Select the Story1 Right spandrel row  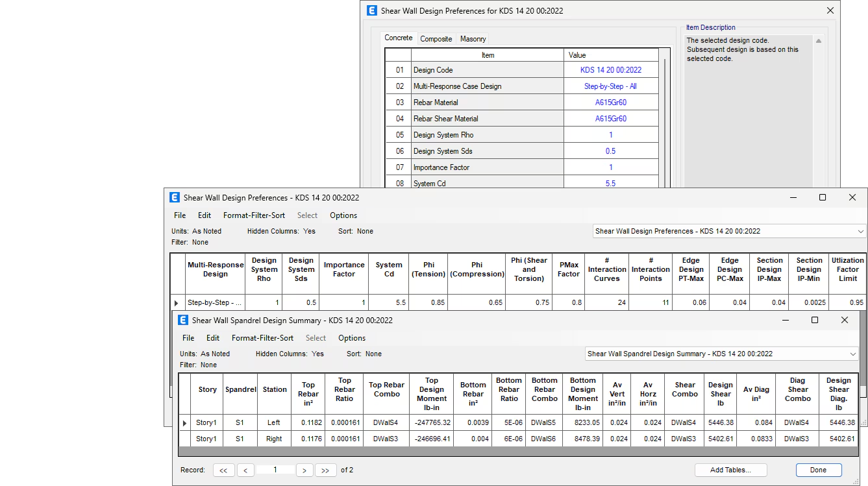pyautogui.click(x=274, y=439)
